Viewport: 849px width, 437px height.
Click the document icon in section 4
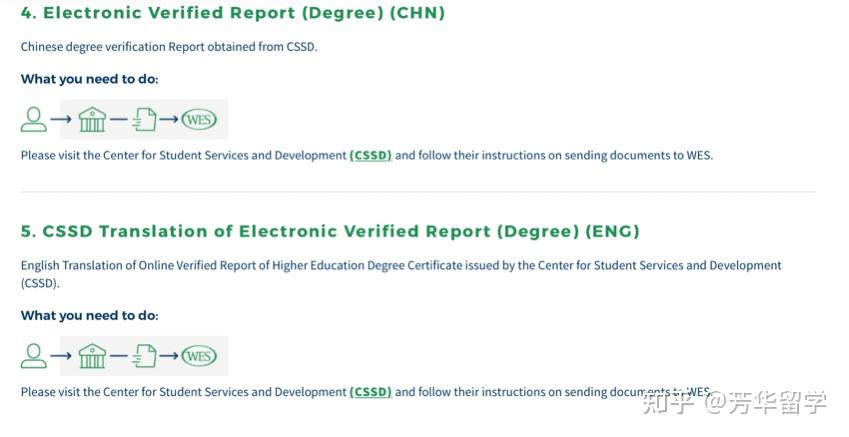pyautogui.click(x=145, y=120)
